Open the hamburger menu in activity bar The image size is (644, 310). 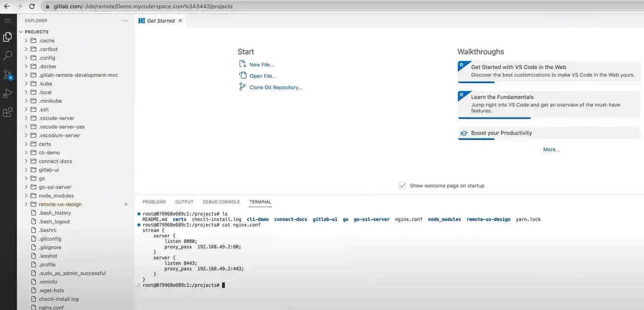click(7, 21)
